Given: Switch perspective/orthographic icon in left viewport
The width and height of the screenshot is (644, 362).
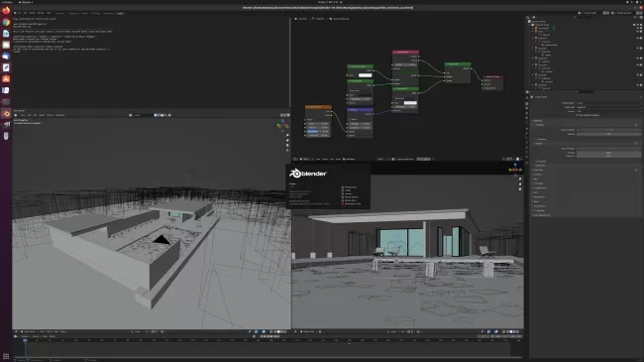Looking at the screenshot, I should point(287,150).
